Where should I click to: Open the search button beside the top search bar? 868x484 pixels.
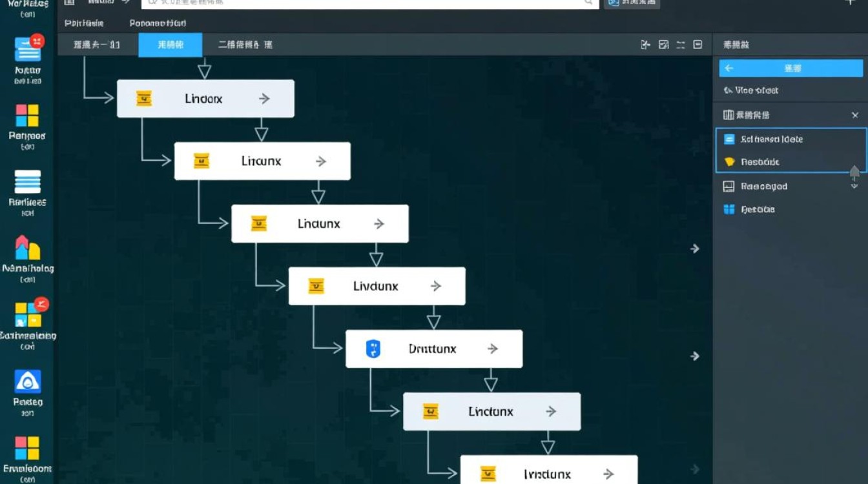click(632, 3)
